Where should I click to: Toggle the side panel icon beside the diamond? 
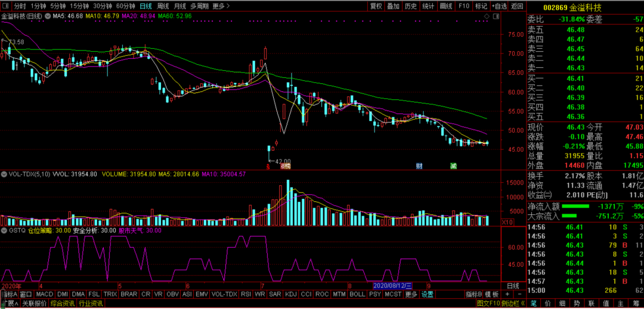[497, 16]
